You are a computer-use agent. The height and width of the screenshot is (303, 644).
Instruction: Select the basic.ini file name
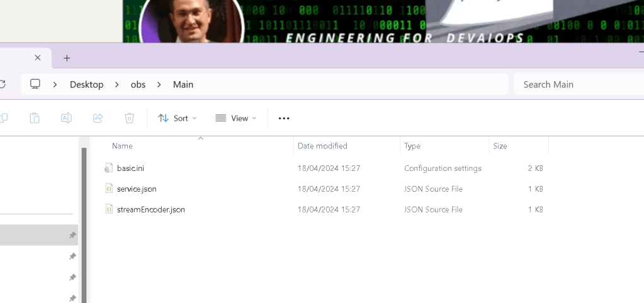[x=130, y=168]
